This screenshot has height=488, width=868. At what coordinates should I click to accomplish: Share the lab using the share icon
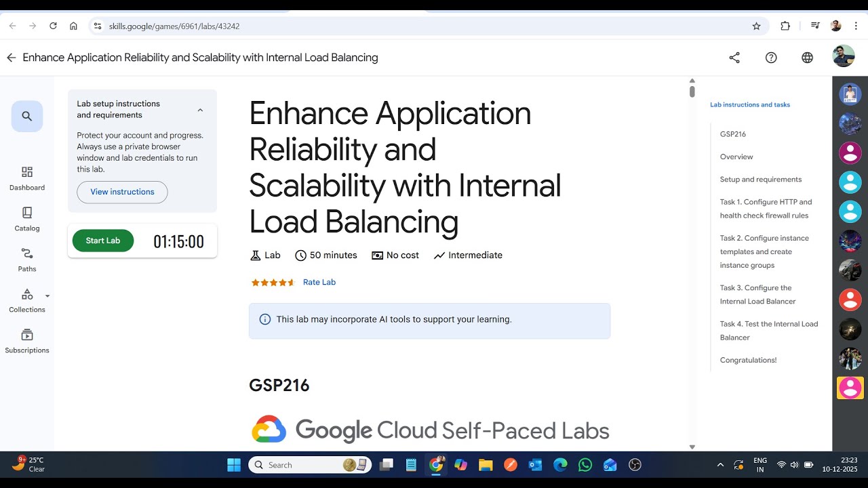click(x=734, y=58)
